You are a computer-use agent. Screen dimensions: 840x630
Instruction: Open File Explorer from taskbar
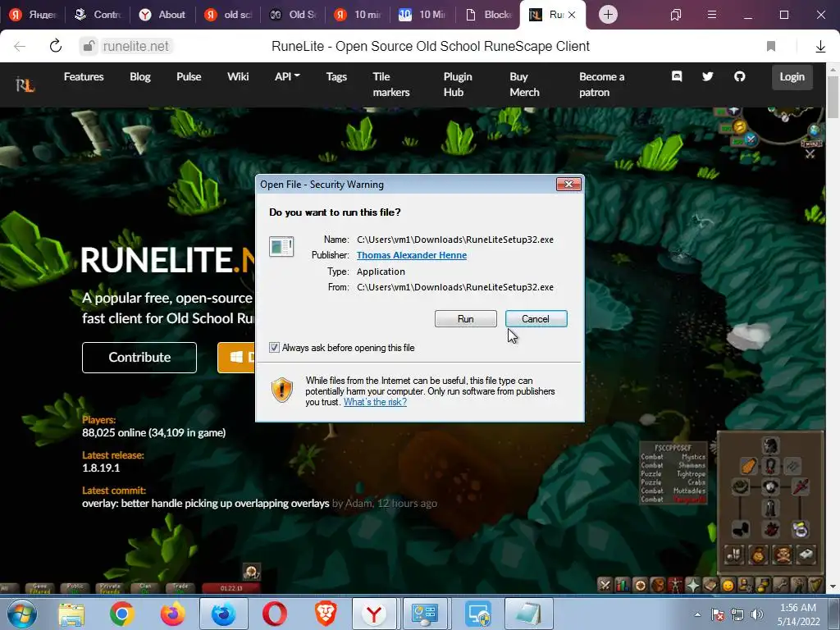pos(71,614)
